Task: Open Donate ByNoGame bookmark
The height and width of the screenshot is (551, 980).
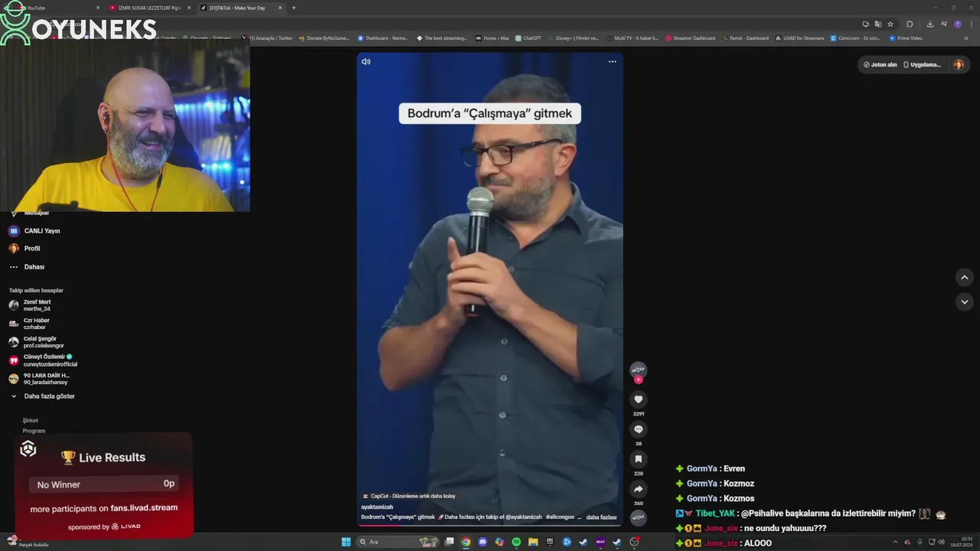Action: pos(325,37)
